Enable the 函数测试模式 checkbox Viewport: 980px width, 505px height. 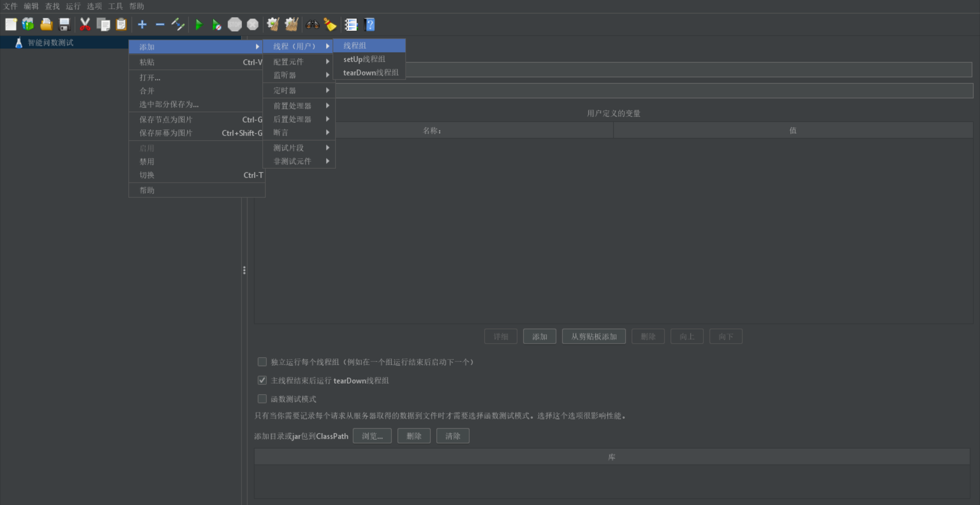(x=262, y=399)
